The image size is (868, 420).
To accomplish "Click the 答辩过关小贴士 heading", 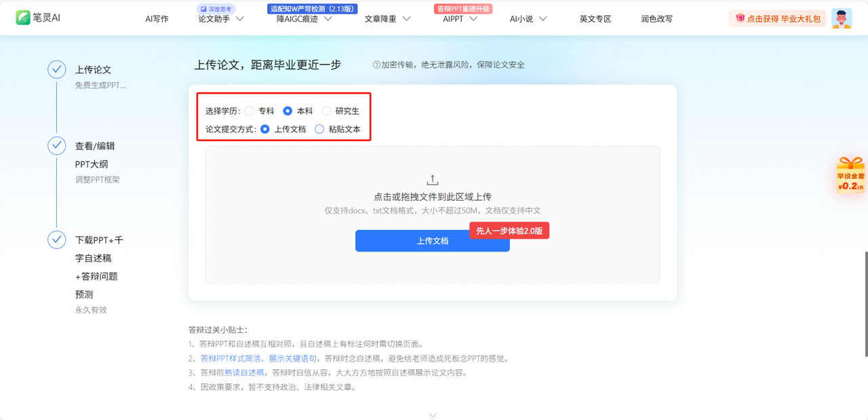I will pos(218,330).
